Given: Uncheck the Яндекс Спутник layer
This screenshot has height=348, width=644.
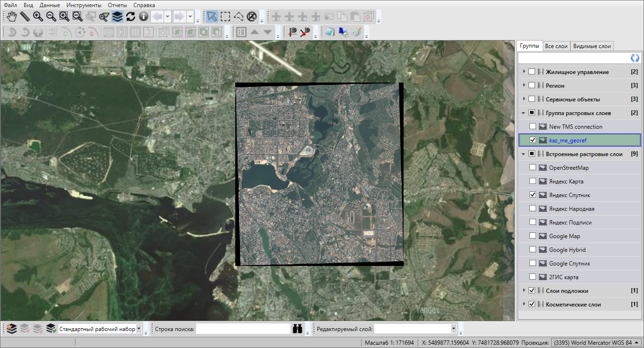Looking at the screenshot, I should tap(532, 195).
